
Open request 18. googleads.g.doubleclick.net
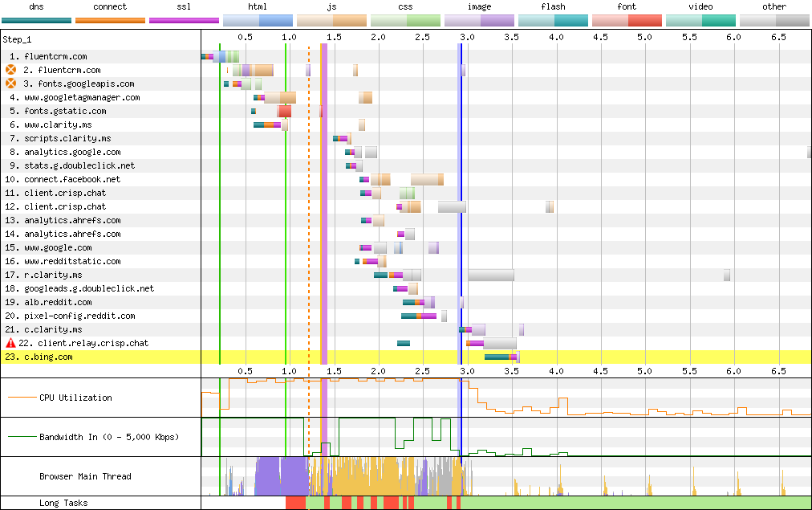79,288
